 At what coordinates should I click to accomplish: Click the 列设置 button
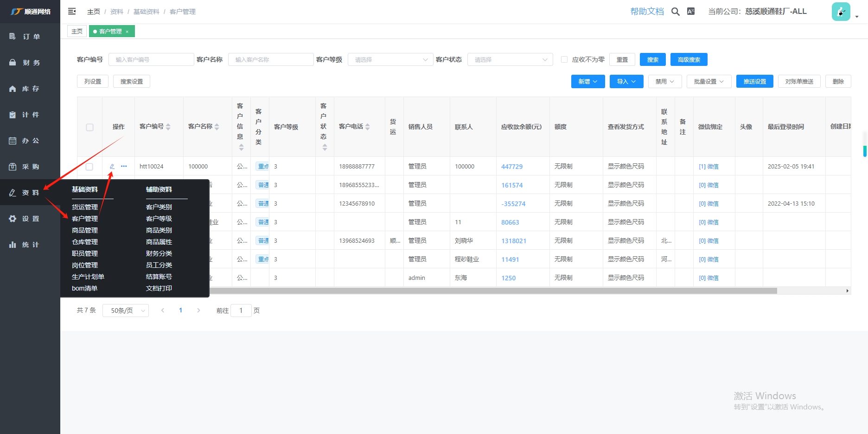(x=93, y=81)
